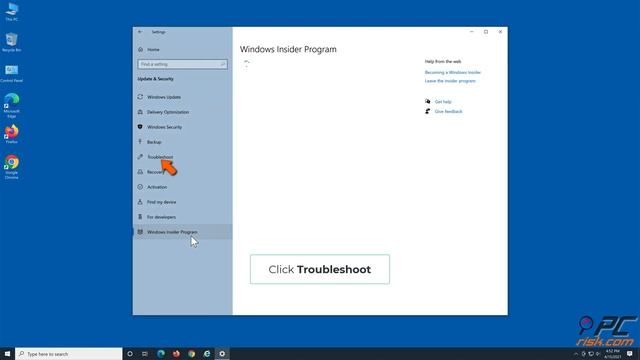Click taskbar Type here to search box
640x360 pixels.
point(69,353)
